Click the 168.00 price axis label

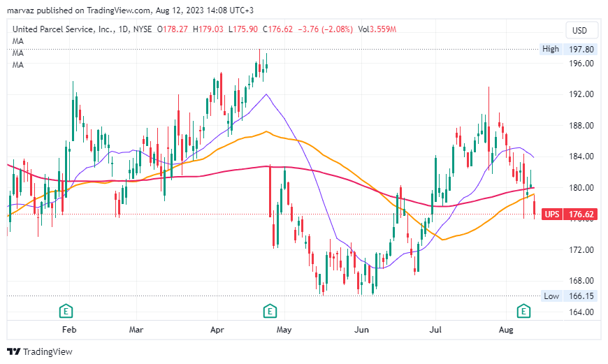pyautogui.click(x=581, y=280)
